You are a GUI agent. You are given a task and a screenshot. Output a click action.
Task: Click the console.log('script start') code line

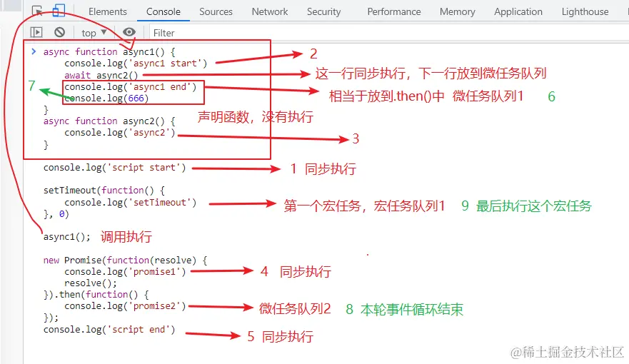point(114,168)
